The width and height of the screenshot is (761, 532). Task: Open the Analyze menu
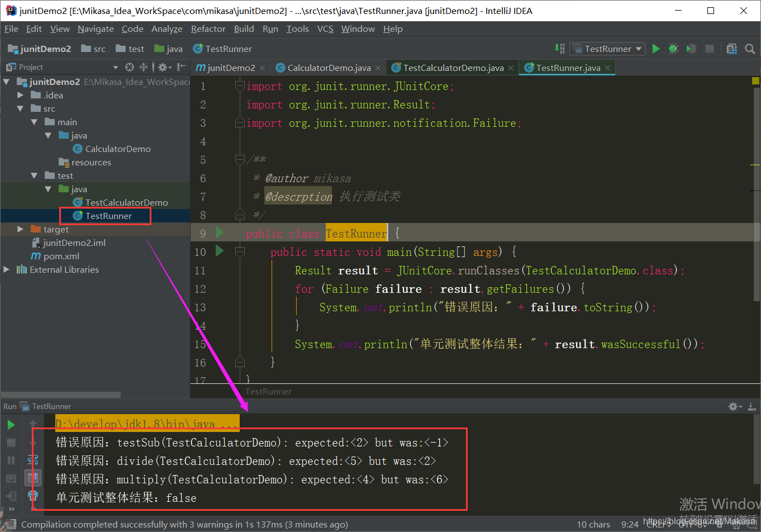pos(167,29)
